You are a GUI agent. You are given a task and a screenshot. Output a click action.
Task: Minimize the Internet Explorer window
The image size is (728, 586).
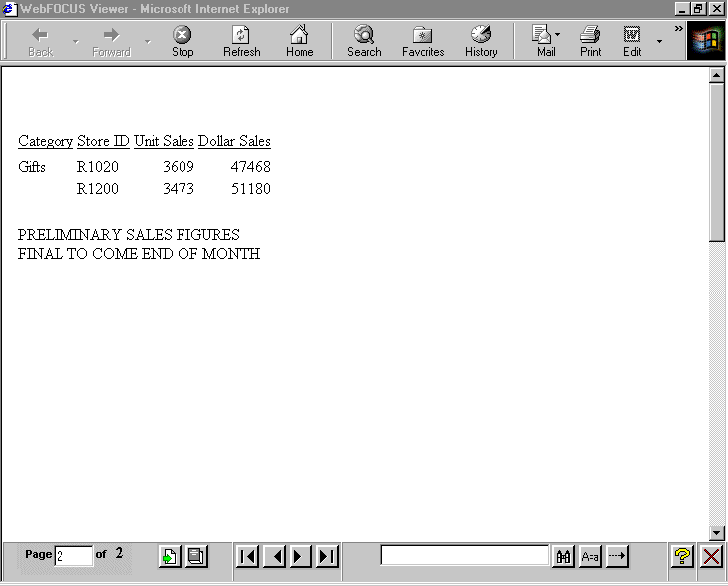pos(682,9)
